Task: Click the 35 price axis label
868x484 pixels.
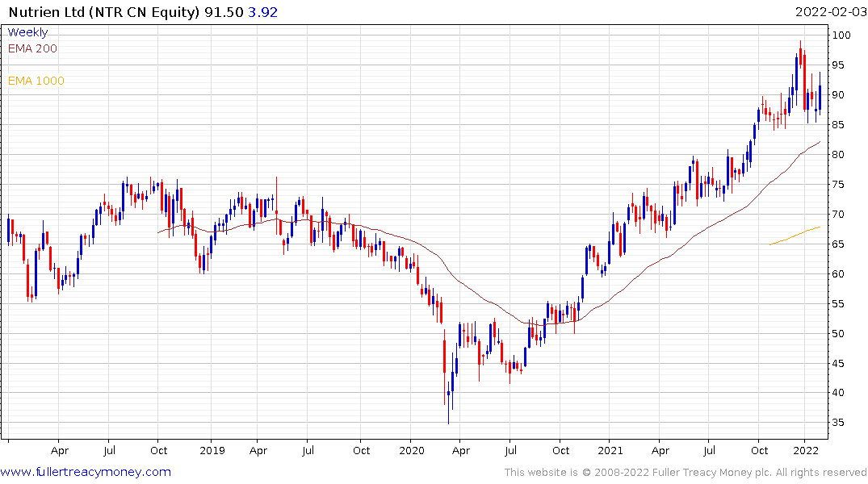Action: 838,423
